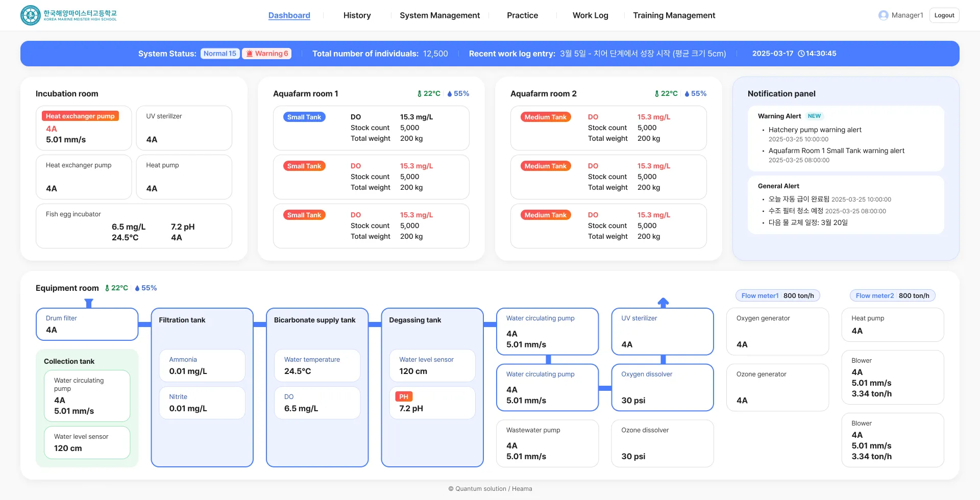Switch to the Practice tab

point(522,15)
